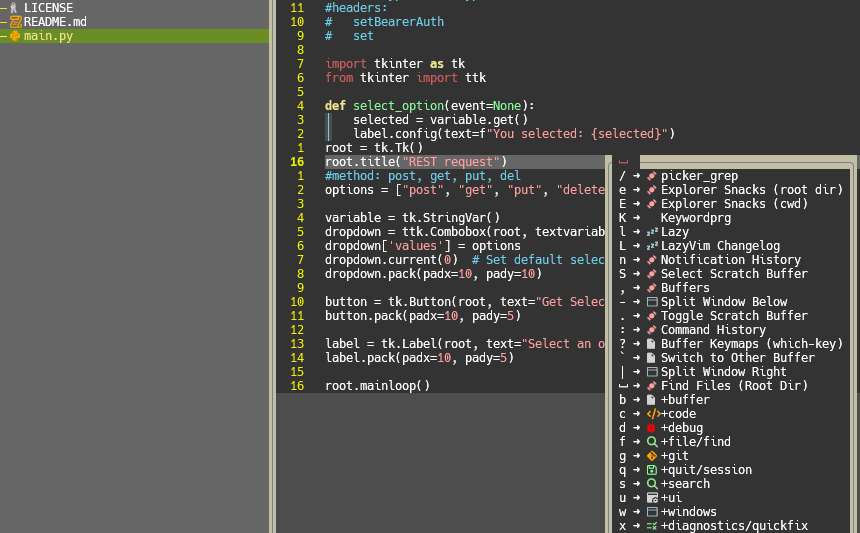Select the Keywordprg entry

(x=695, y=218)
